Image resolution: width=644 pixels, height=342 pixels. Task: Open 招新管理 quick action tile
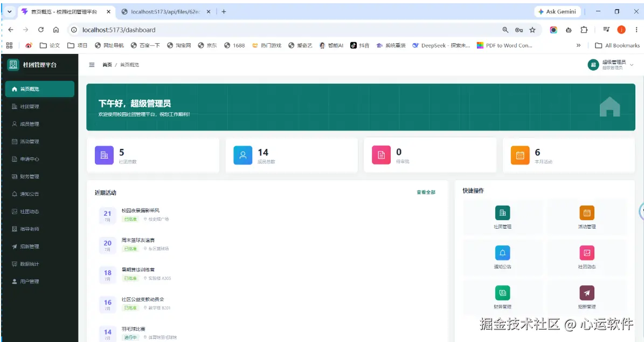587,297
